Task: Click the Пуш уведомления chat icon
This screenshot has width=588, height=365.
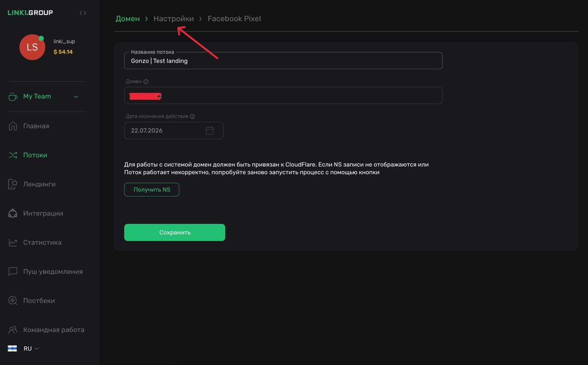Action: pos(13,272)
